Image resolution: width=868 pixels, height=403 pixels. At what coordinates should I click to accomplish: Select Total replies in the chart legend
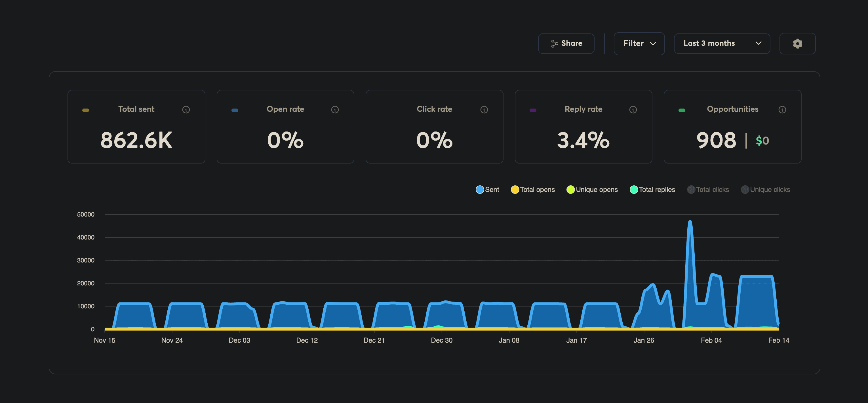652,189
